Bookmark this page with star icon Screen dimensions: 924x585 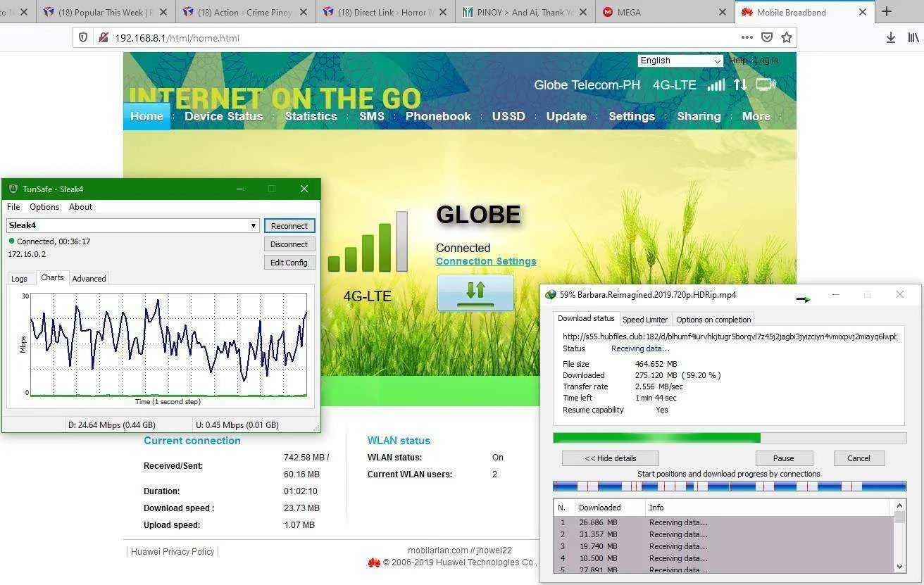[x=787, y=37]
